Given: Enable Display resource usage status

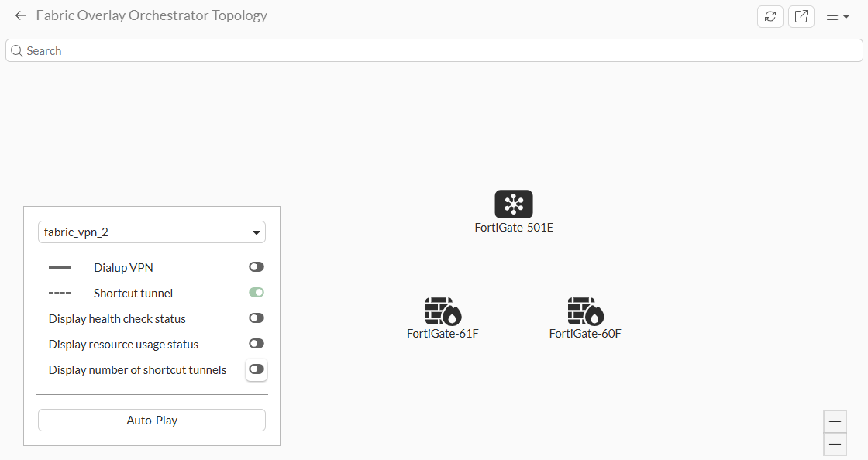Looking at the screenshot, I should tap(257, 344).
